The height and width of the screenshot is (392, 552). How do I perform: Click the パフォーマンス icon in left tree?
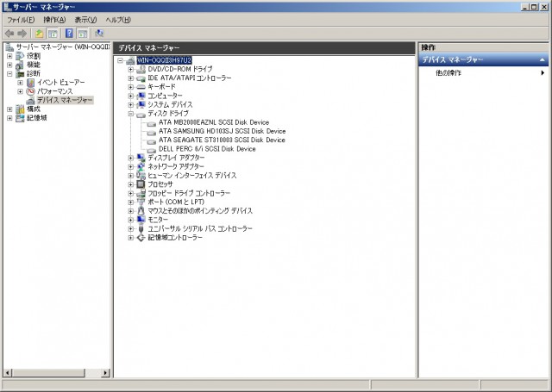[x=31, y=90]
